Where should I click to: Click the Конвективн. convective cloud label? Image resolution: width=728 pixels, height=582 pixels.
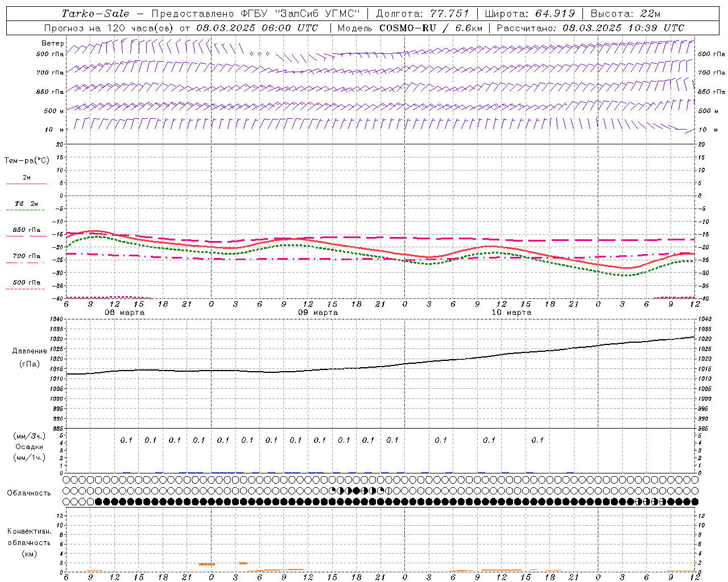click(29, 531)
